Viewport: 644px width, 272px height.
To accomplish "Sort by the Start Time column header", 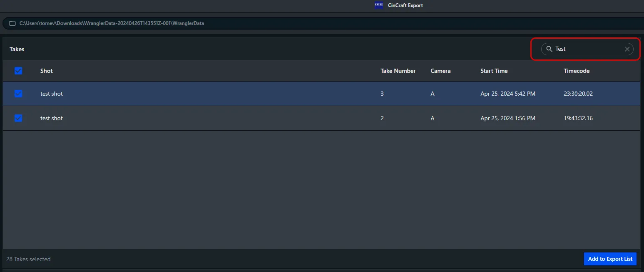I will pyautogui.click(x=494, y=71).
